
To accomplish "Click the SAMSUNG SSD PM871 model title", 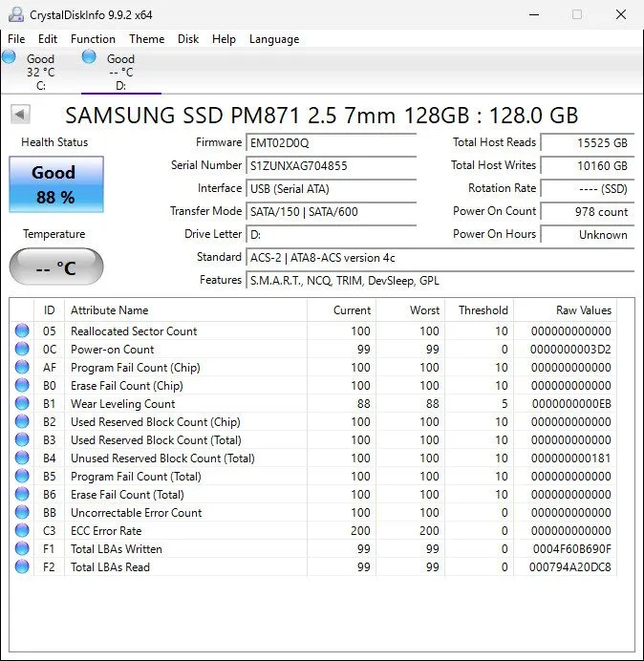I will click(x=321, y=115).
